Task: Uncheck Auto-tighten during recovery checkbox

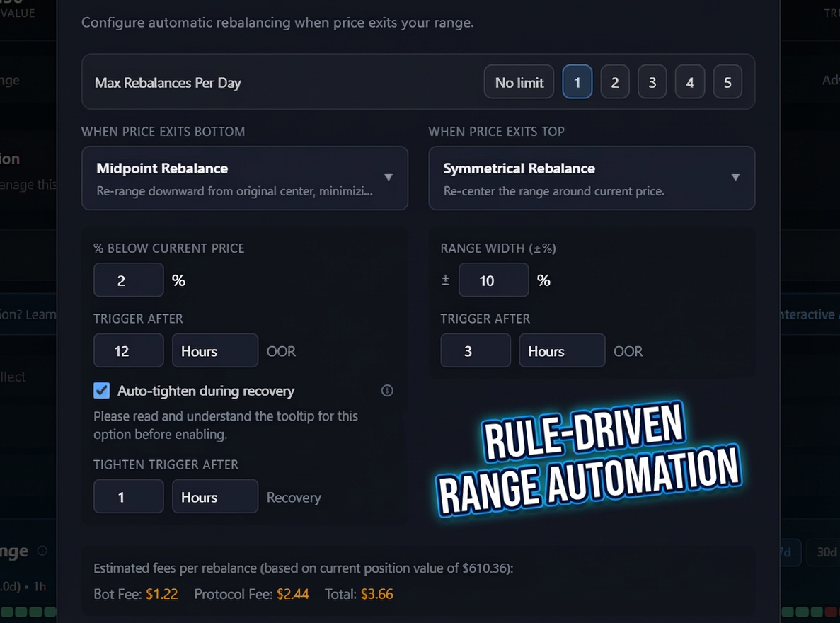Action: click(102, 390)
